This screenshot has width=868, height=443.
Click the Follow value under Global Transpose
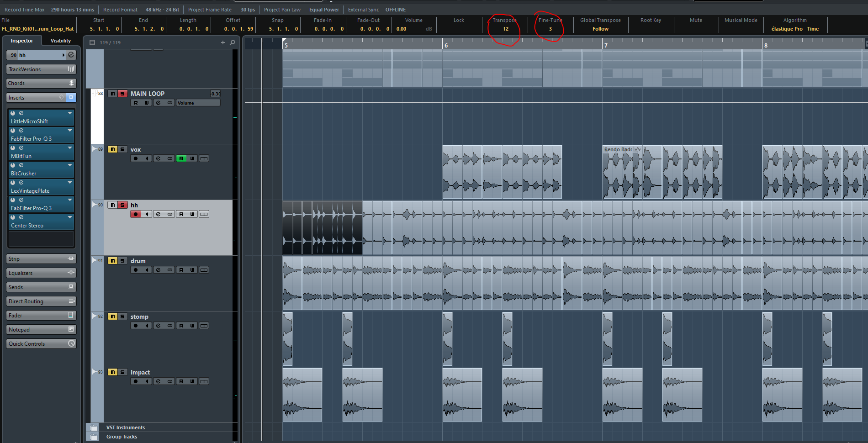(x=600, y=29)
